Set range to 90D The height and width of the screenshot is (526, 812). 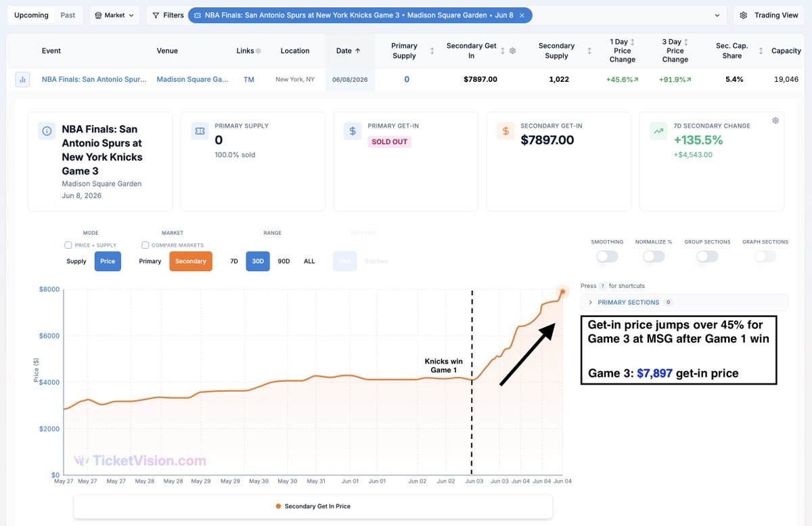[x=284, y=261]
